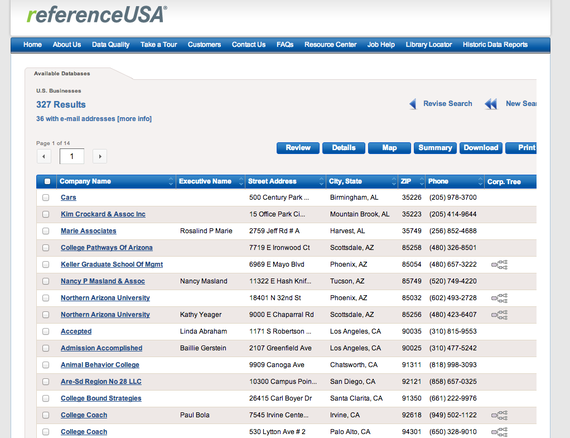Open Job Help nav item
This screenshot has width=570, height=438.
[381, 45]
